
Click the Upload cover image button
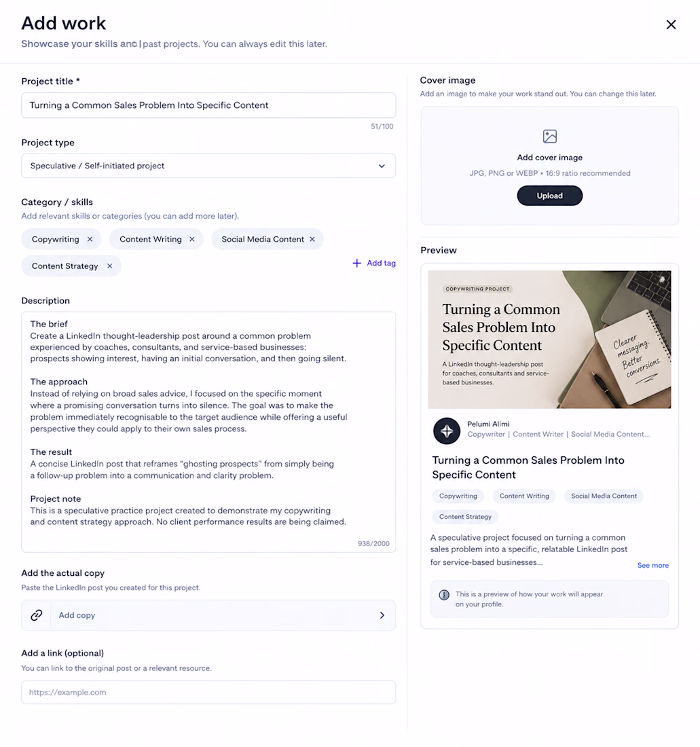549,196
